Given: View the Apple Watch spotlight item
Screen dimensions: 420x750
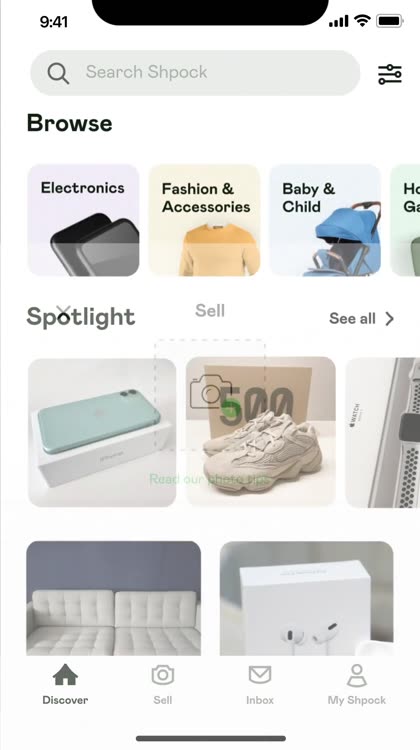Looking at the screenshot, I should (x=382, y=432).
